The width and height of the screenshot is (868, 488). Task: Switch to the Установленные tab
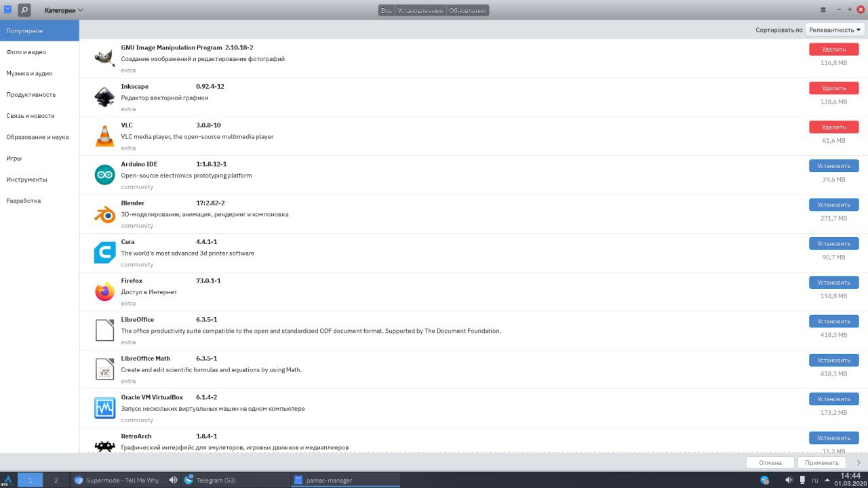(x=420, y=10)
